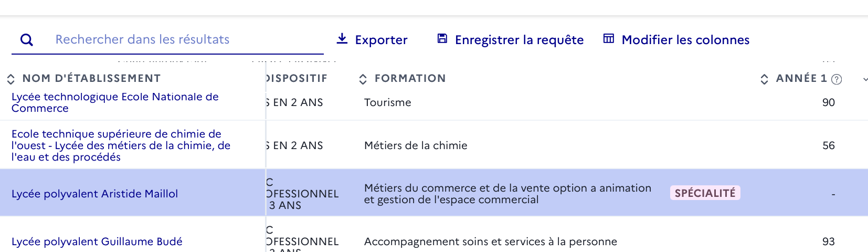
Task: Sort by Nom d'établissement arrows
Action: [x=10, y=79]
